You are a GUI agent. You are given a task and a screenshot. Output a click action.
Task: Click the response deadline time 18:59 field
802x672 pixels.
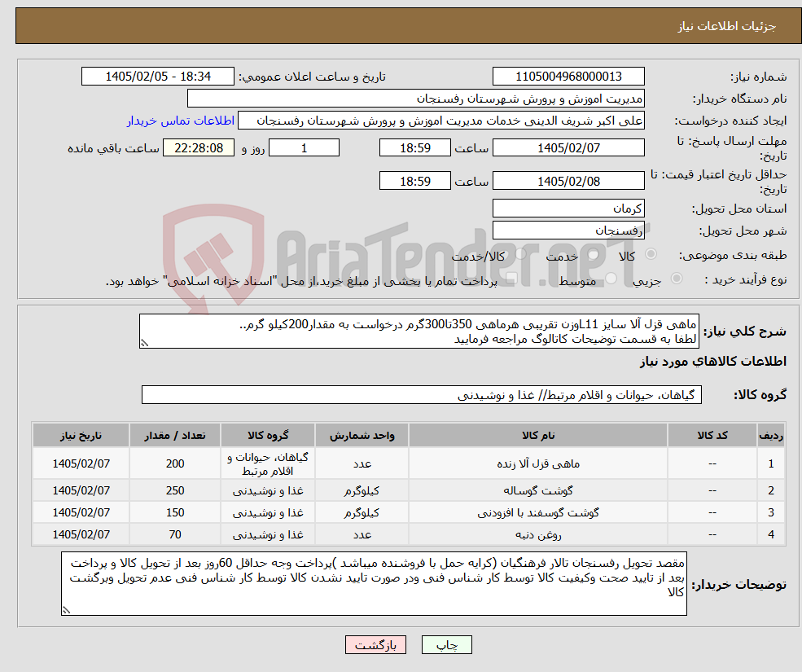pos(414,148)
